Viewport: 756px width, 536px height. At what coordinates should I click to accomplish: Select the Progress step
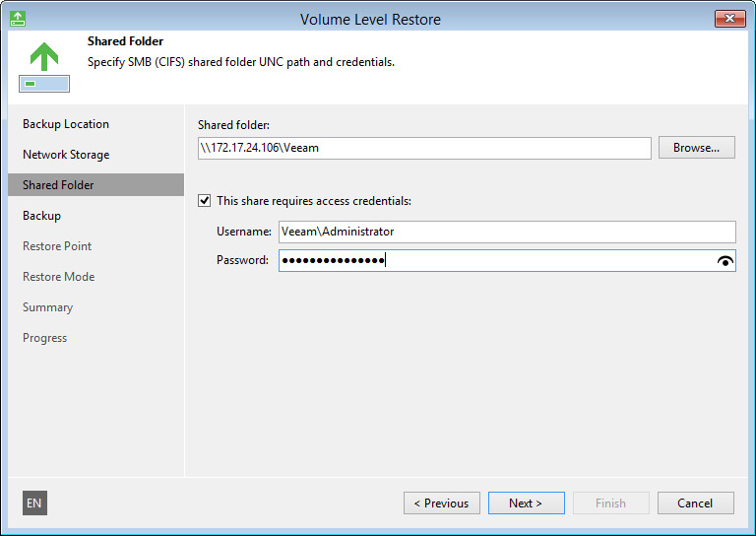point(45,338)
